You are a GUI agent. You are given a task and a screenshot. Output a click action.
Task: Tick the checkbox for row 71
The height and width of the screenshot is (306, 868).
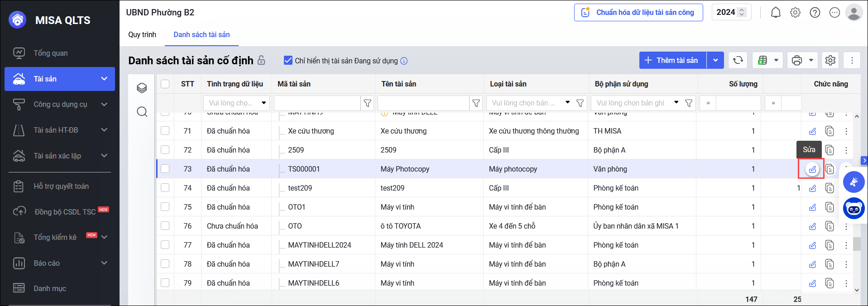coord(165,131)
